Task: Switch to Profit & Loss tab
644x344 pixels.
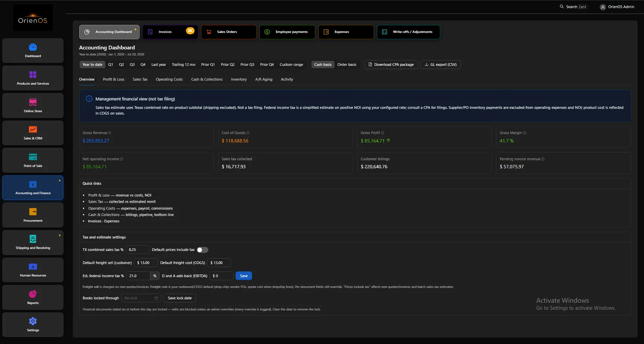Action: pyautogui.click(x=114, y=79)
